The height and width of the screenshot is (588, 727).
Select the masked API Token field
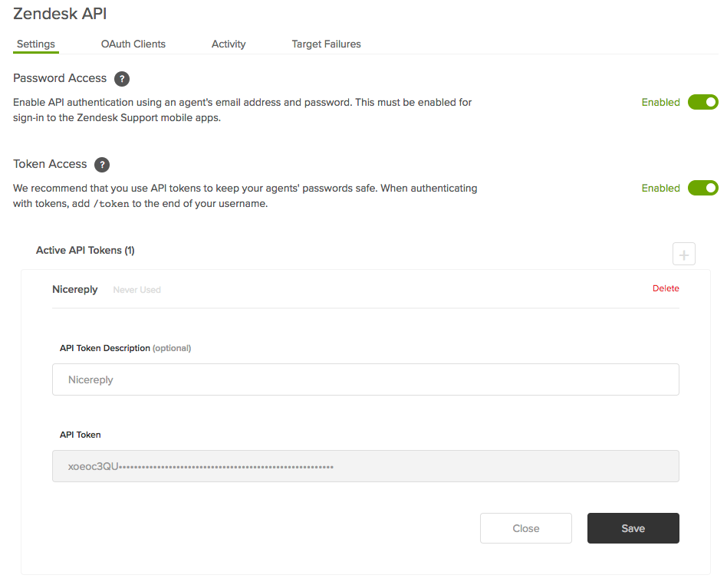tap(365, 466)
